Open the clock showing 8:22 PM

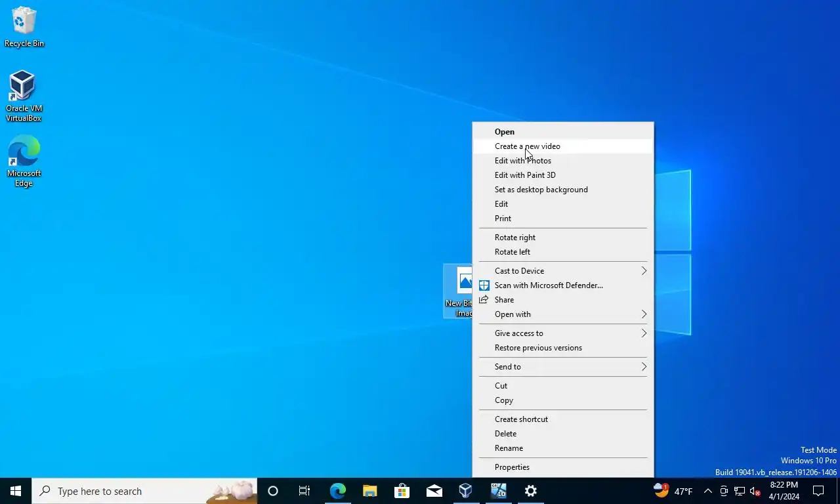tap(784, 491)
